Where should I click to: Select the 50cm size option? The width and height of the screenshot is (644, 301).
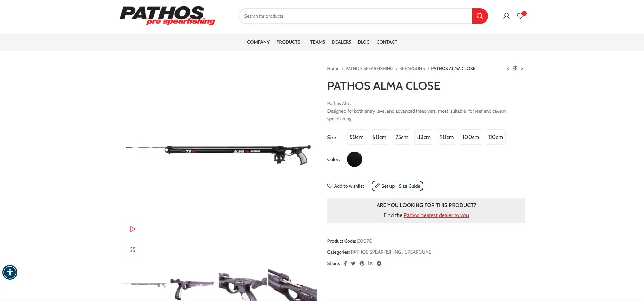click(356, 137)
